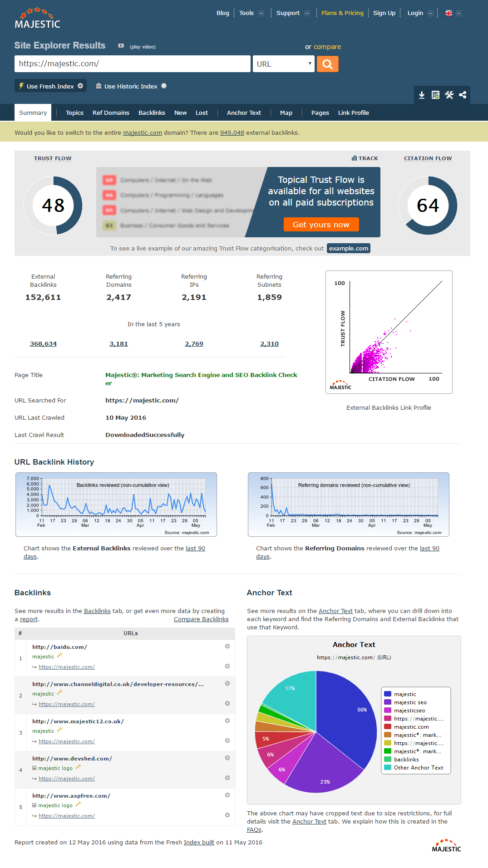Open the report spreadsheet icon

(435, 95)
